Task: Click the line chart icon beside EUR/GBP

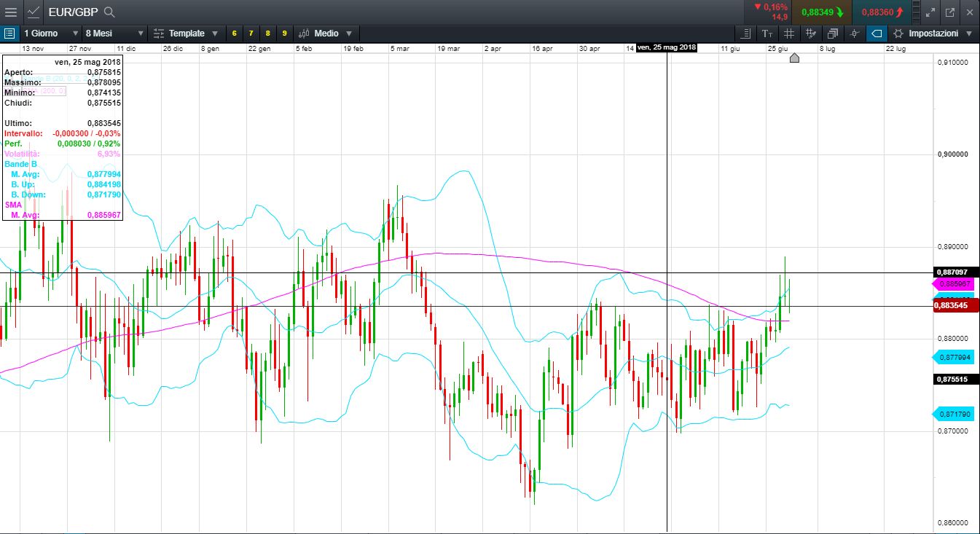Action: pyautogui.click(x=34, y=12)
